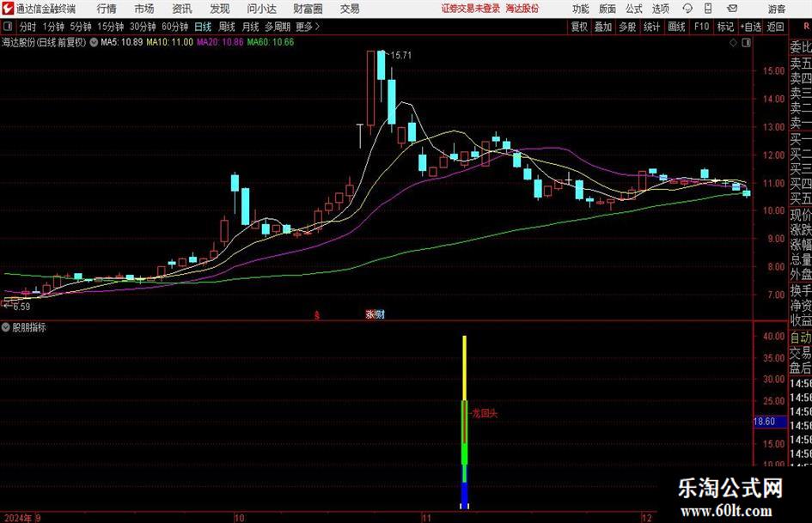Click the 财 marker icon under the chart
Image resolution: width=812 pixels, height=523 pixels.
[380, 313]
